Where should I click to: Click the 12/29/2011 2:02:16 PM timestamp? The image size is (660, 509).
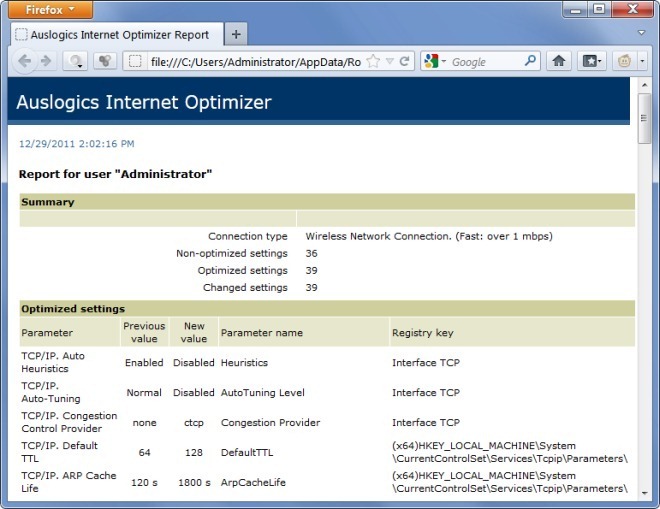pos(77,144)
